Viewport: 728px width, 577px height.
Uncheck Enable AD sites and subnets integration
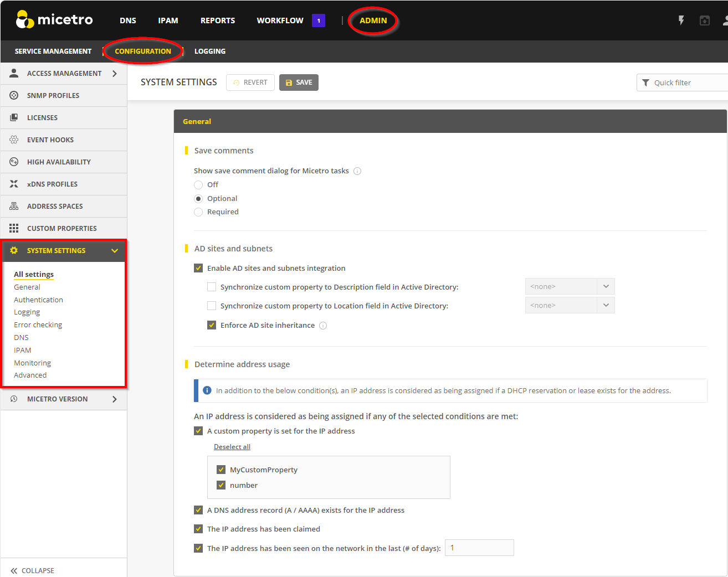click(198, 268)
